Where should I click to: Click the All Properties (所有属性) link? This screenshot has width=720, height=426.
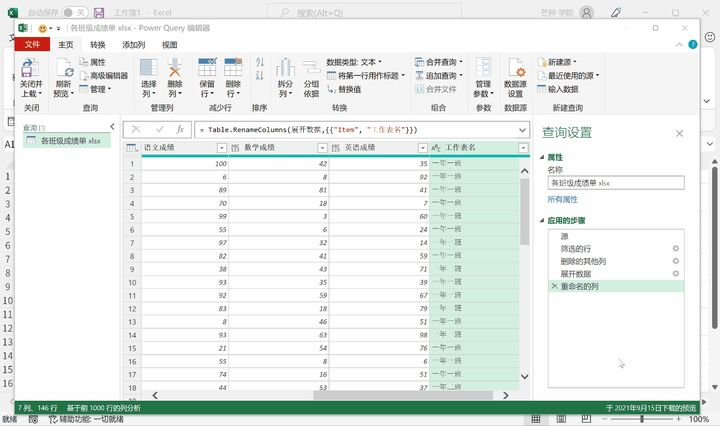[562, 199]
